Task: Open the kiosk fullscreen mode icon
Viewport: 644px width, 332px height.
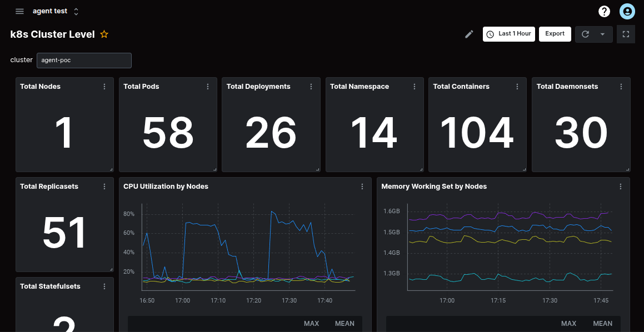Action: (626, 34)
